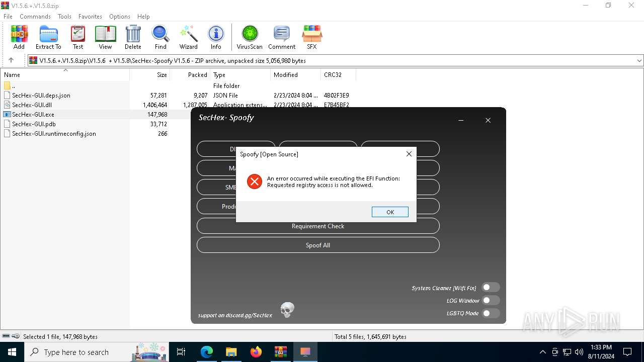The height and width of the screenshot is (362, 644).
Task: Sort by the Packed column header
Action: tap(190, 75)
